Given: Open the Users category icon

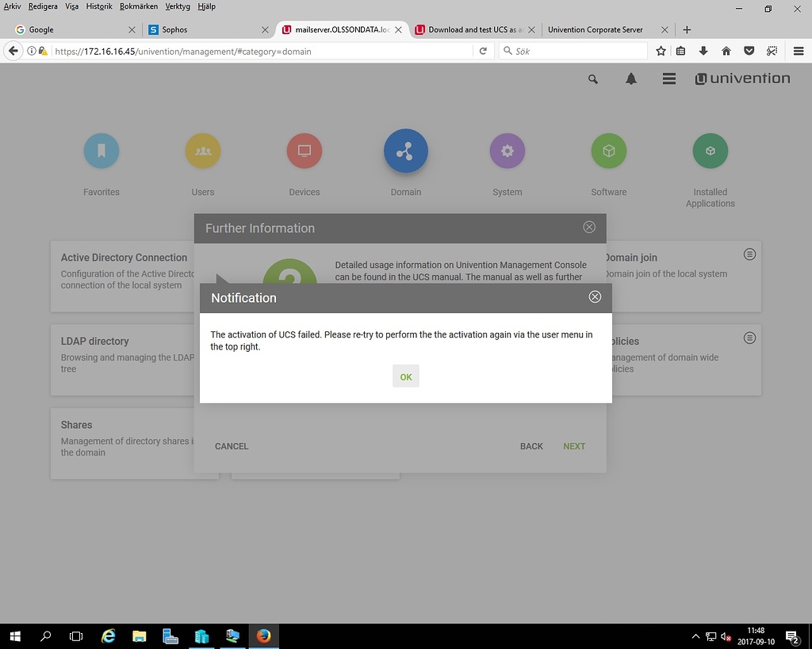Looking at the screenshot, I should coord(202,151).
